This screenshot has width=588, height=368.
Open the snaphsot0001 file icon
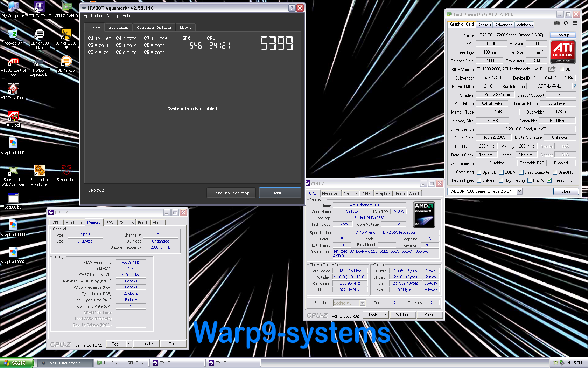tap(13, 146)
